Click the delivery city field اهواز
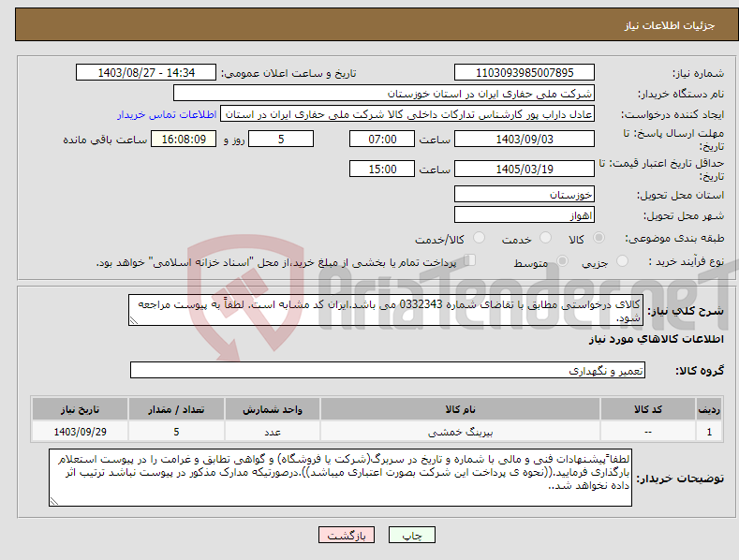Screen dimensions: 739x560 525,215
